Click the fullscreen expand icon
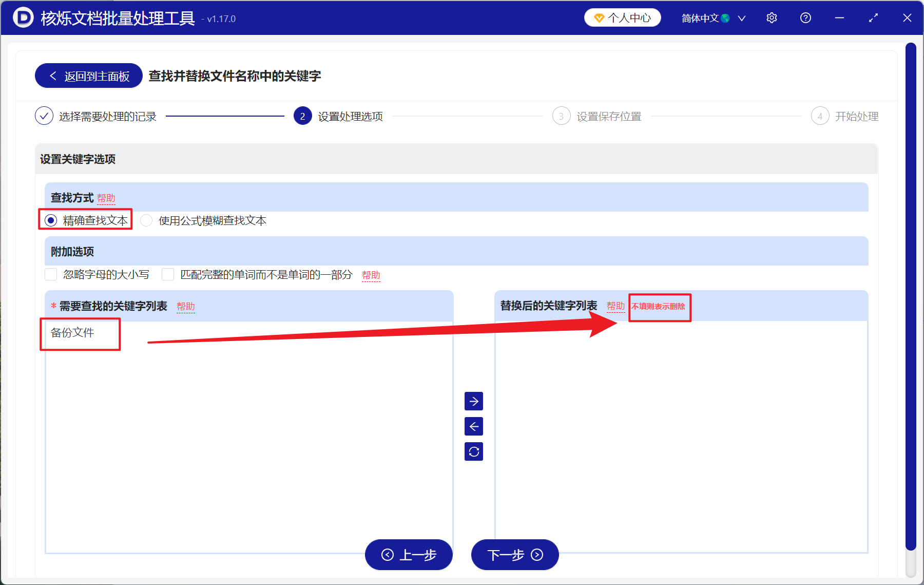 click(873, 17)
